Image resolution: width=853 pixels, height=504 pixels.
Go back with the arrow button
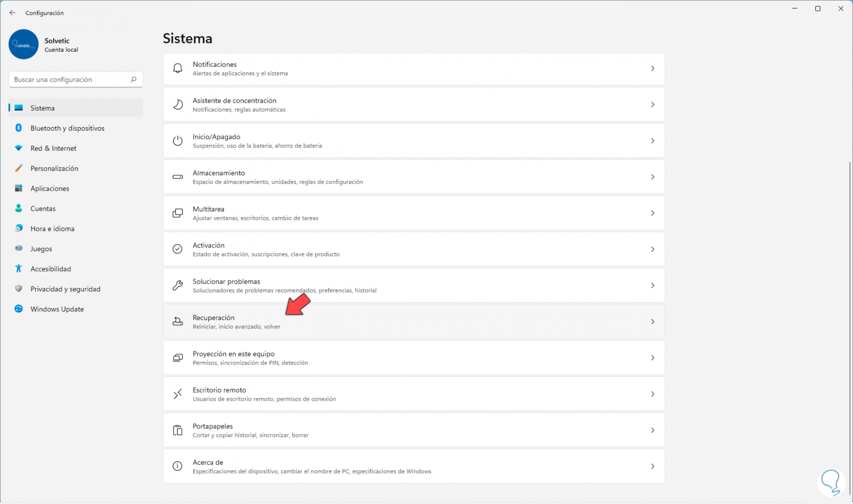coord(12,13)
